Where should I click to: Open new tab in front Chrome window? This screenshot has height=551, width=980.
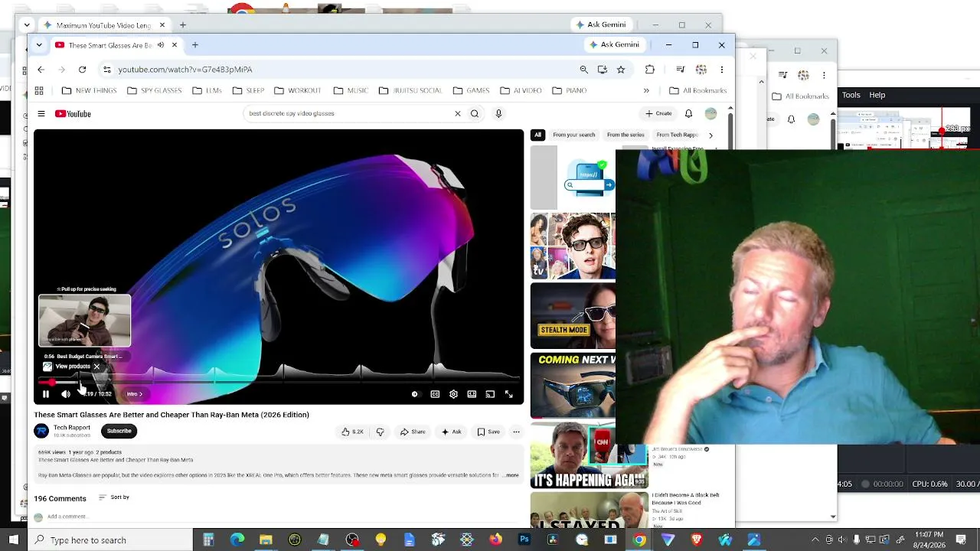coord(195,45)
